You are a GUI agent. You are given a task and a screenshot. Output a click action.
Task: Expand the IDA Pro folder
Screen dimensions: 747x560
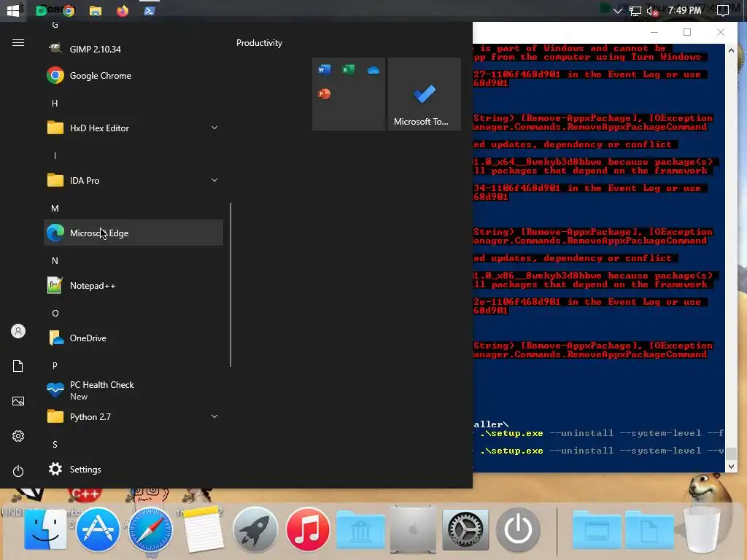pyautogui.click(x=214, y=180)
